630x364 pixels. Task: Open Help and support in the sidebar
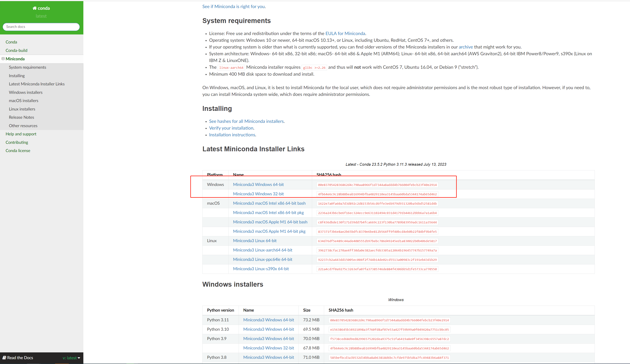(21, 134)
